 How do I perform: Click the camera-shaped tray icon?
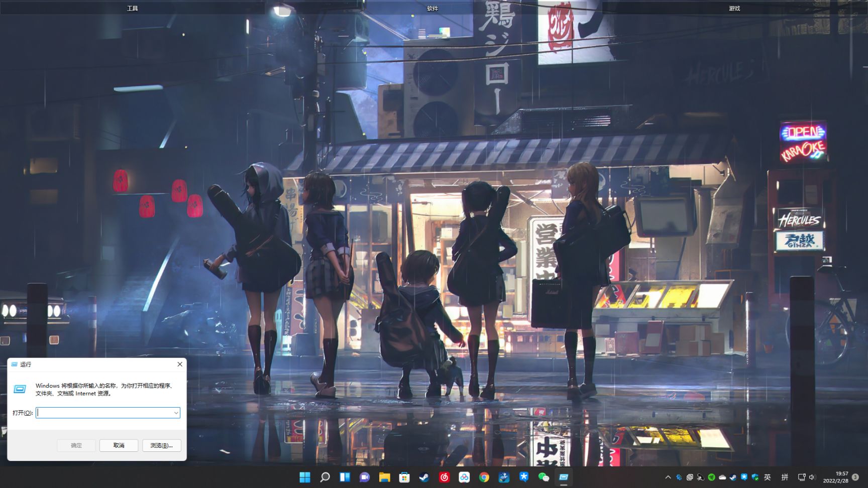point(690,477)
